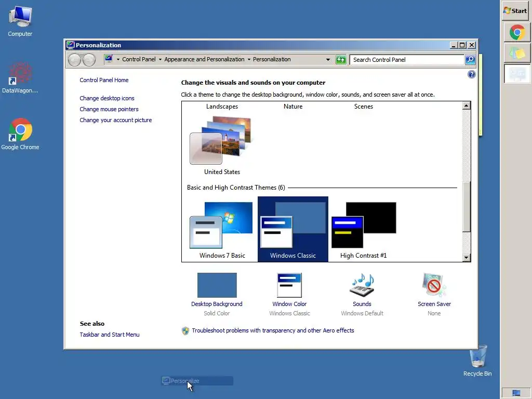Click the Window Color icon
532x399 pixels.
point(289,285)
